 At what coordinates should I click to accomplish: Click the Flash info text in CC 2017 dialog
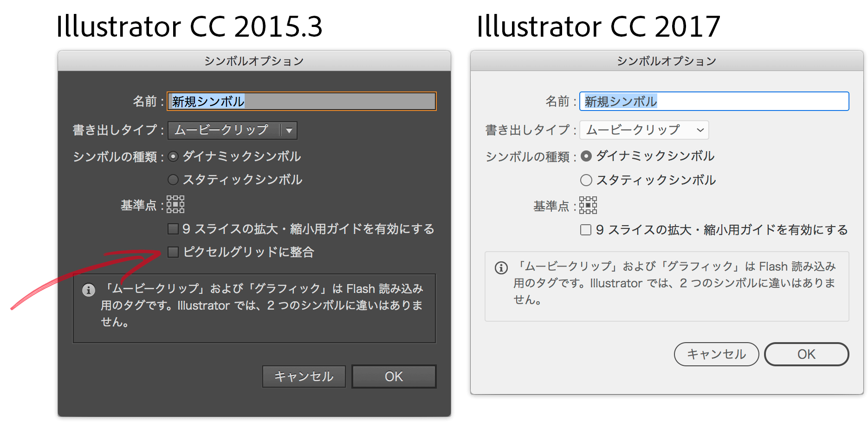click(x=674, y=283)
